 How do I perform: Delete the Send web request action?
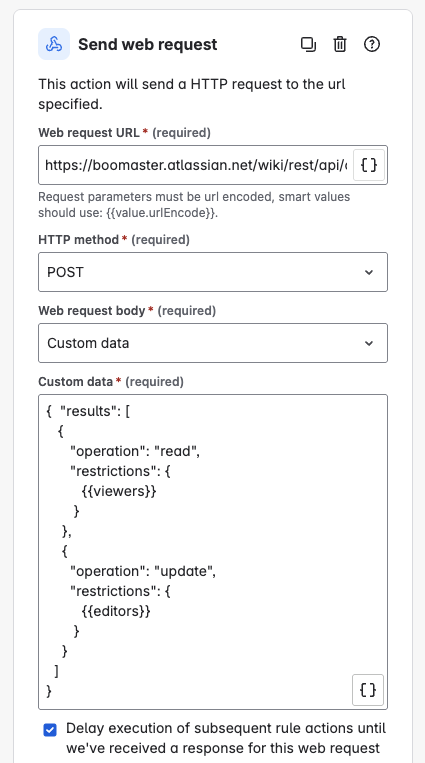(340, 44)
